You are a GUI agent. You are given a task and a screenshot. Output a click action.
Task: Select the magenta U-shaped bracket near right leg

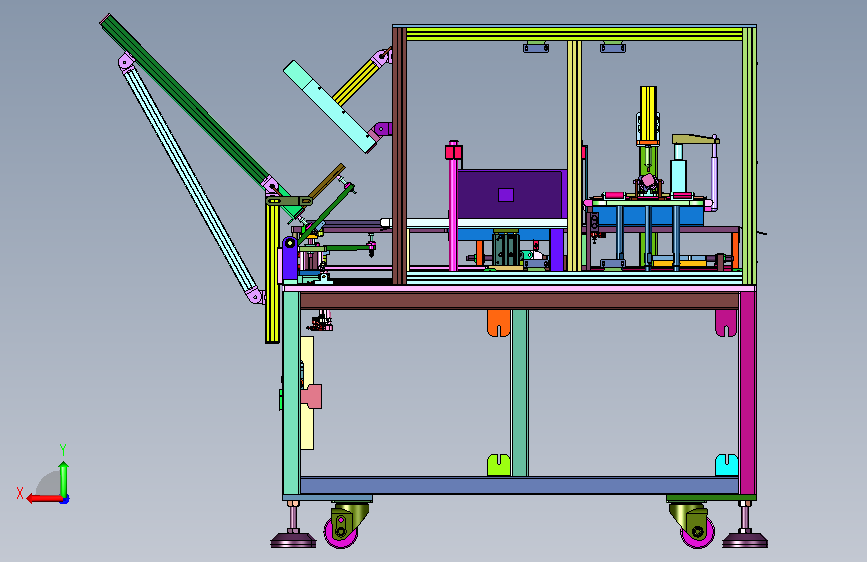pyautogui.click(x=726, y=323)
